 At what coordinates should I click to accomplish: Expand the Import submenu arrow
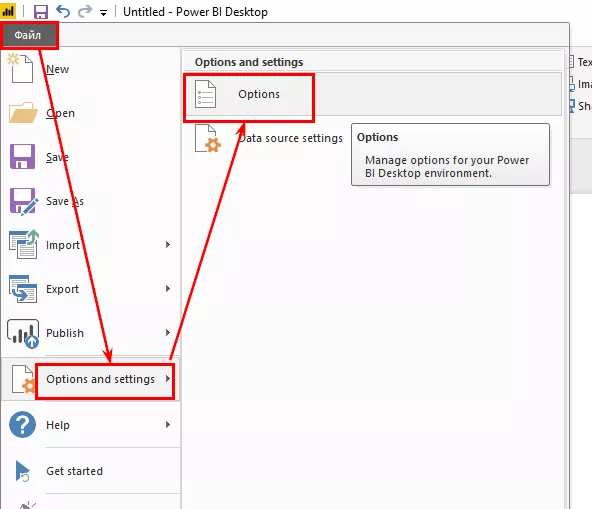click(168, 245)
